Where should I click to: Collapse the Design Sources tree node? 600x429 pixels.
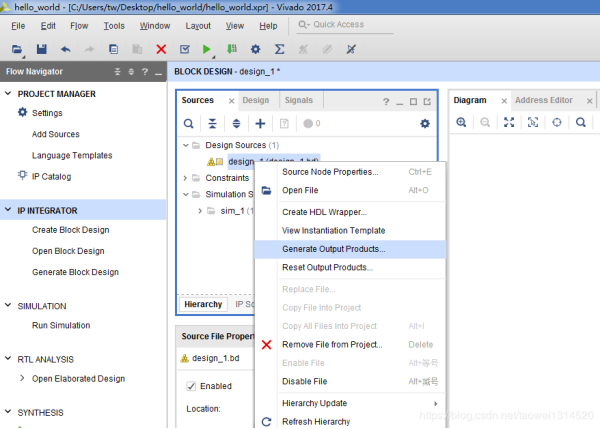click(x=186, y=145)
